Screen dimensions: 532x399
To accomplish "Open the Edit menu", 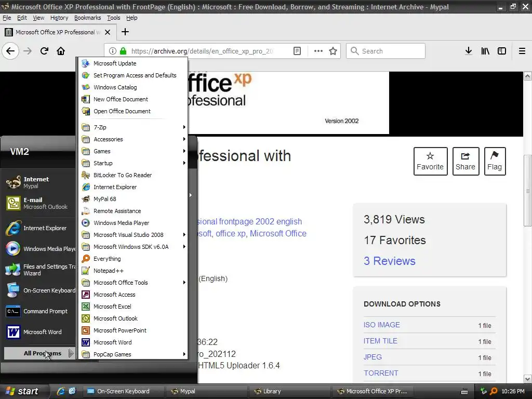I will click(x=22, y=18).
